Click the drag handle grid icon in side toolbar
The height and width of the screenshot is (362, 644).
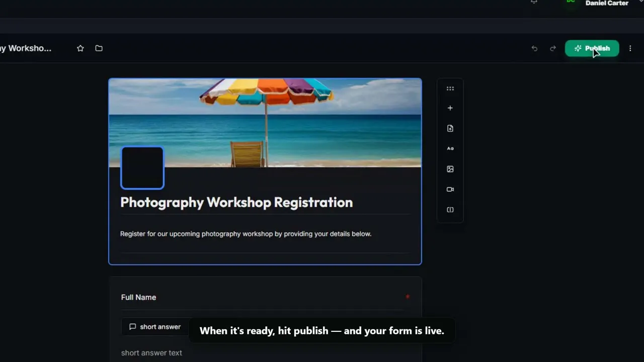(450, 88)
